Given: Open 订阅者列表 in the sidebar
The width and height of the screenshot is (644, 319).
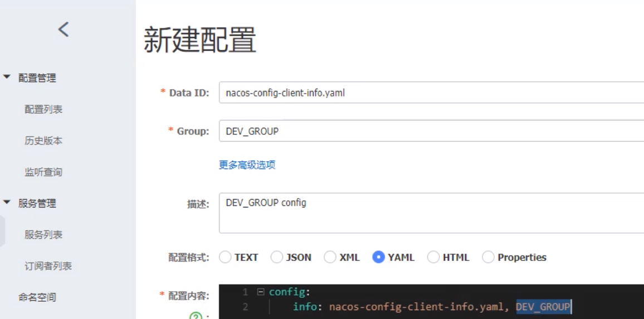Looking at the screenshot, I should tap(48, 266).
